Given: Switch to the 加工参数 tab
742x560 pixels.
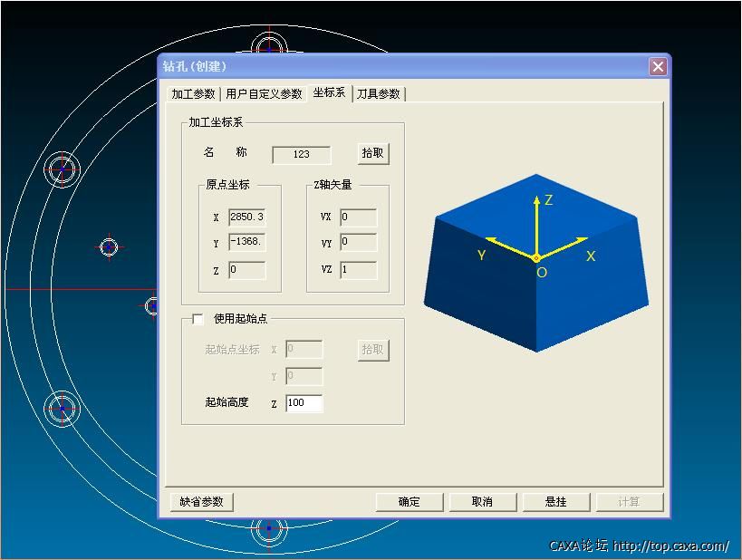Looking at the screenshot, I should 193,93.
